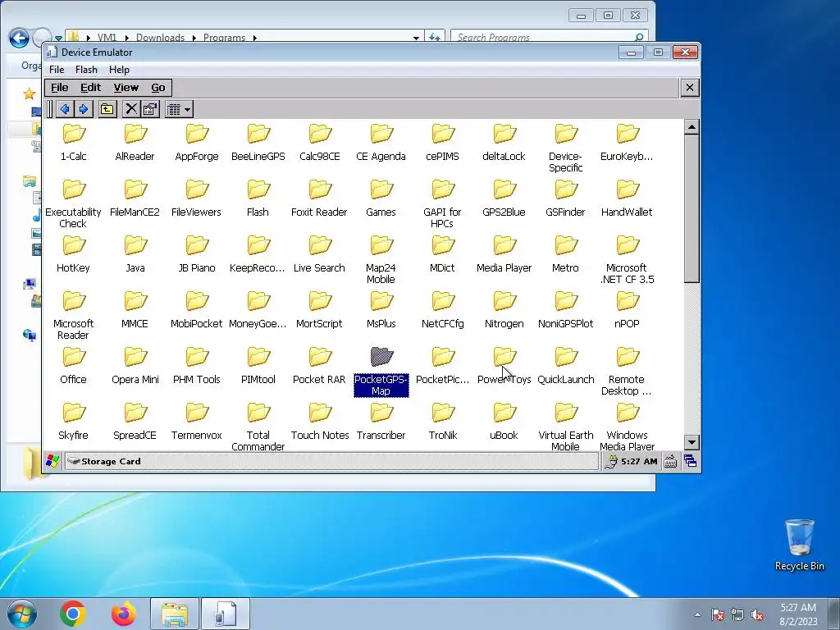
Task: Select the GPS2Blue folder
Action: [x=504, y=198]
